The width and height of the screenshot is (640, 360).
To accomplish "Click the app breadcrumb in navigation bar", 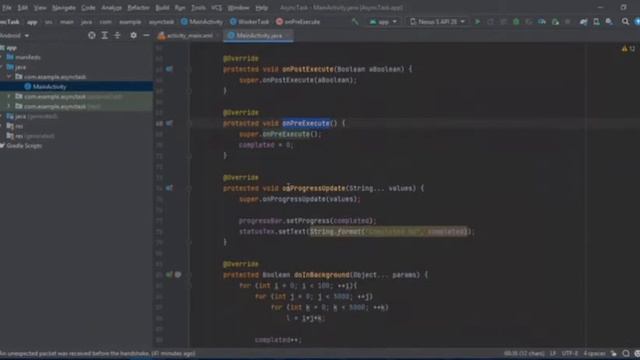I will click(x=32, y=22).
